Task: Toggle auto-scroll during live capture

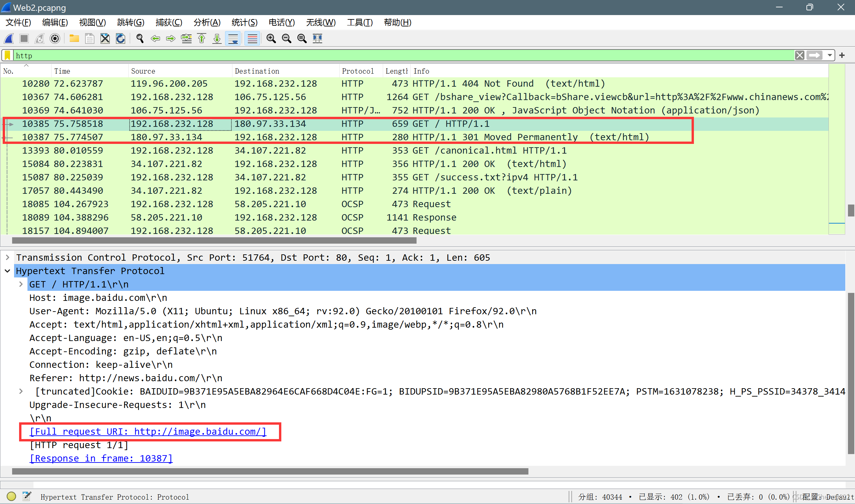Action: (233, 38)
